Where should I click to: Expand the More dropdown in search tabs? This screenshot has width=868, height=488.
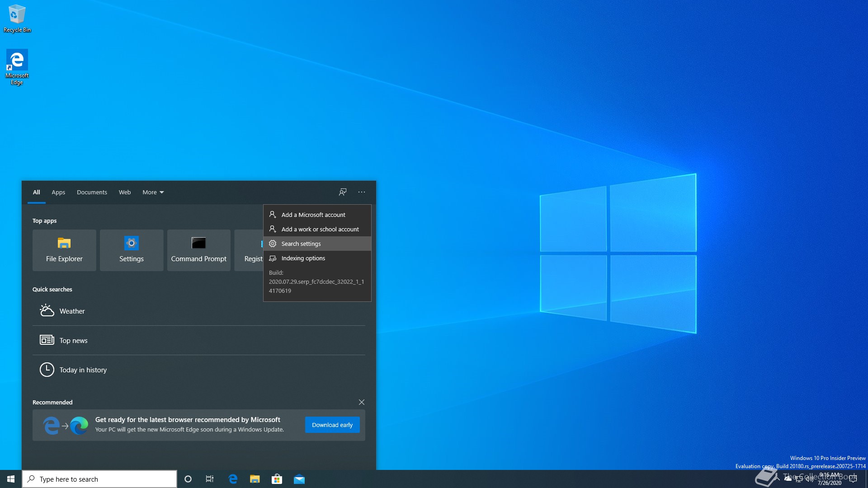tap(153, 192)
